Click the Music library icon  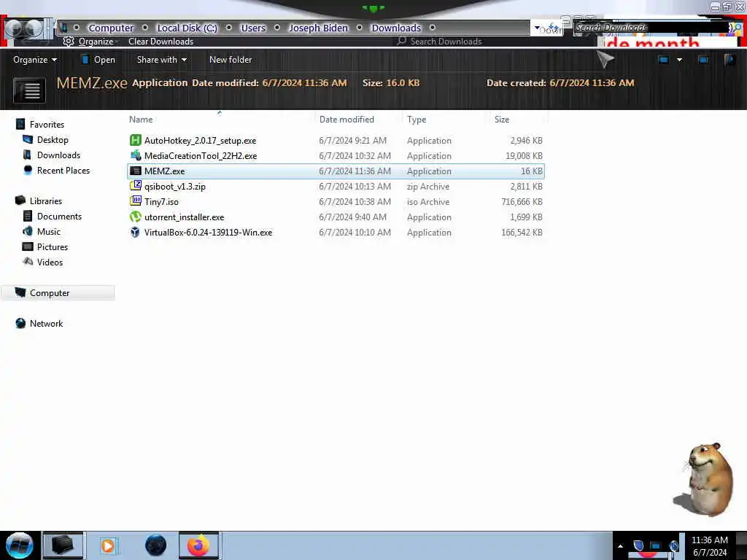[28, 231]
